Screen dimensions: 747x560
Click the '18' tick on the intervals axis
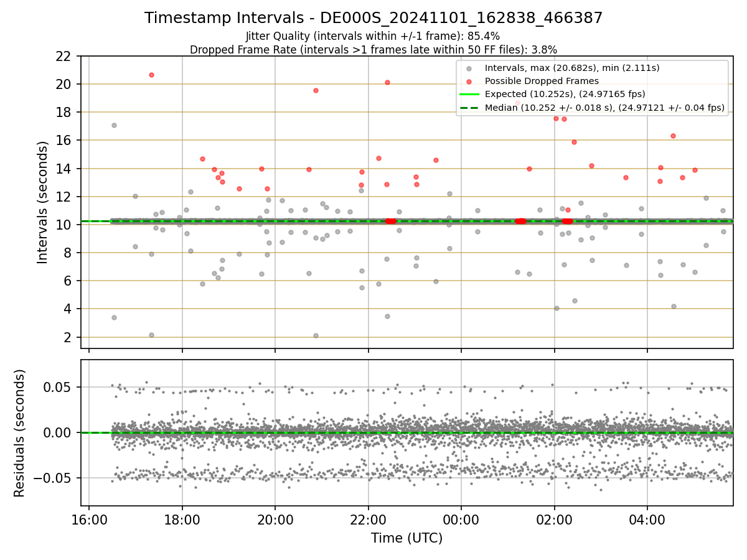(x=63, y=112)
